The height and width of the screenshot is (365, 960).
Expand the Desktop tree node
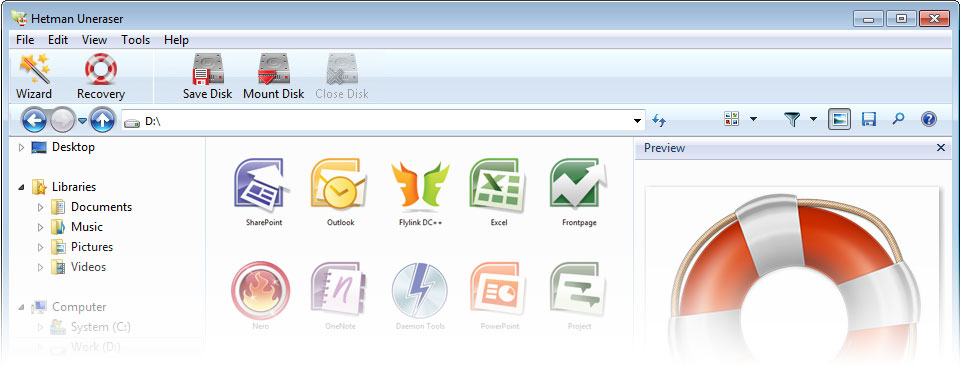(x=22, y=148)
